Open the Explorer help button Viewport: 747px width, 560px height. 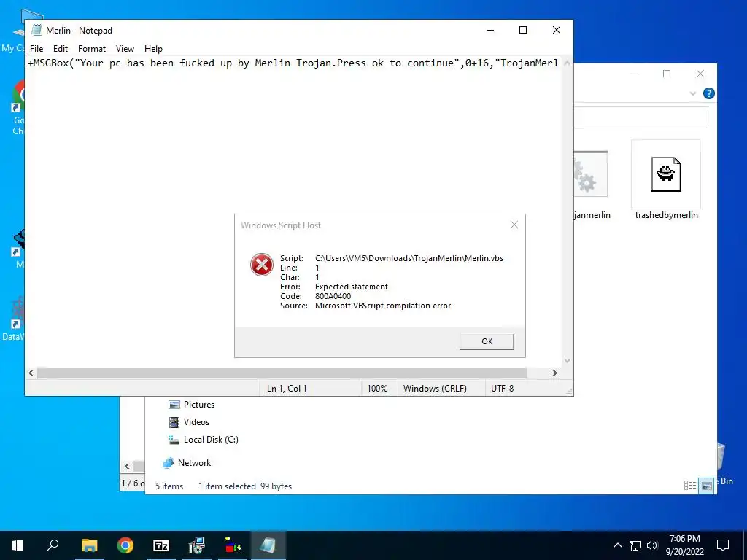708,93
